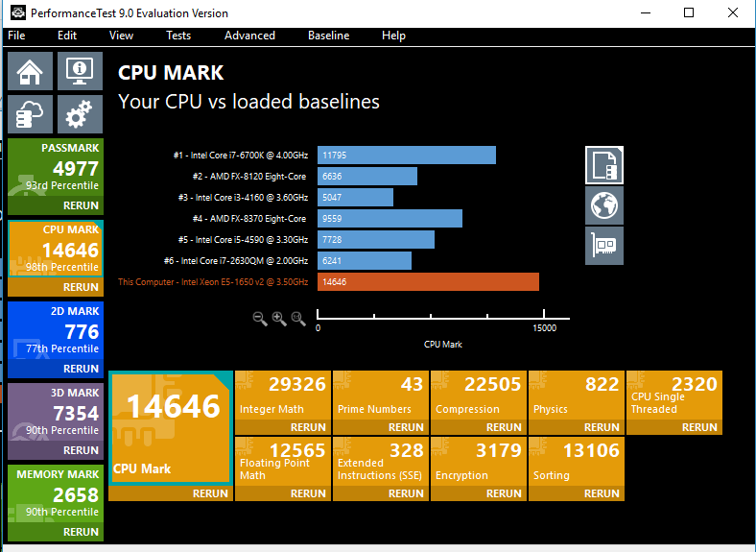Click This Computer orange bar 14646

click(428, 282)
